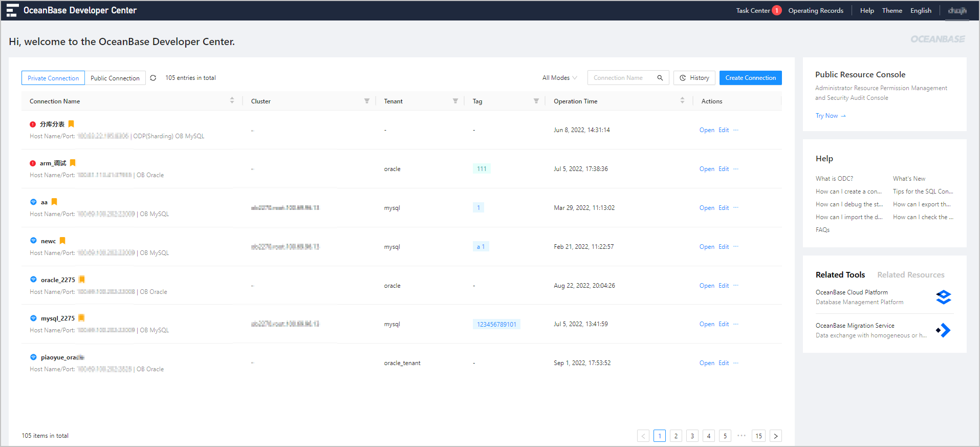
Task: Toggle bookmark flag on aa connection
Action: click(x=54, y=202)
